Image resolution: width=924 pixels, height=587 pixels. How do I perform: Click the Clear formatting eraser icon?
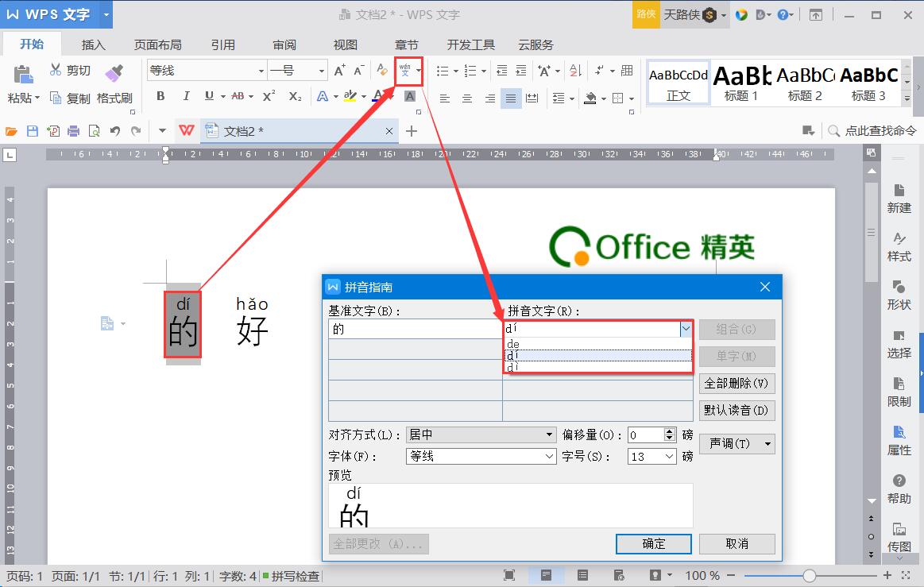pos(382,70)
